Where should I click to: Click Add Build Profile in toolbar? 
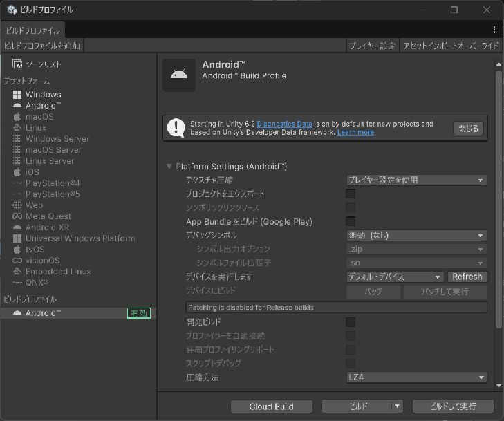tap(41, 46)
